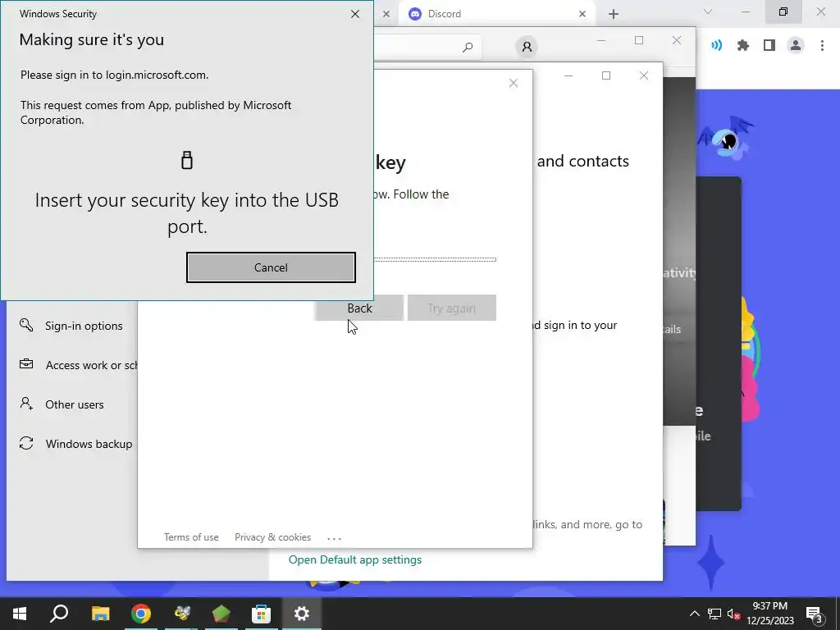The image size is (840, 630).
Task: Click the Back button in sign-in dialog
Action: click(x=359, y=308)
